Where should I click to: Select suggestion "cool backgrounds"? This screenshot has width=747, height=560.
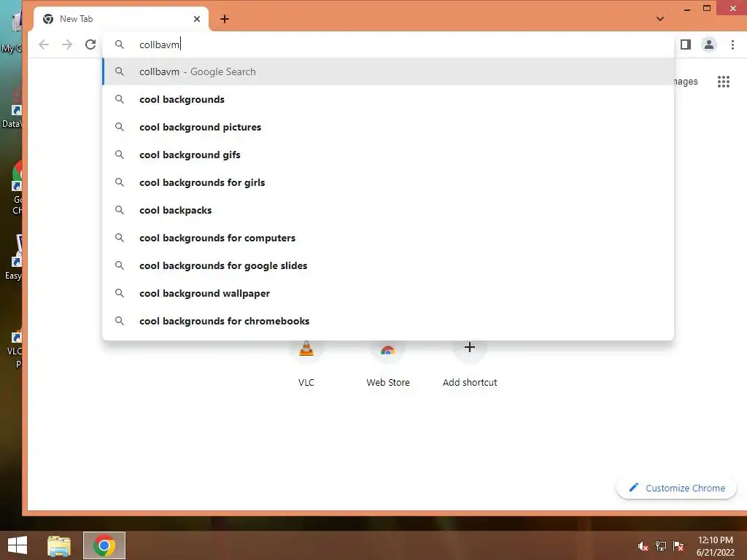[x=388, y=99]
